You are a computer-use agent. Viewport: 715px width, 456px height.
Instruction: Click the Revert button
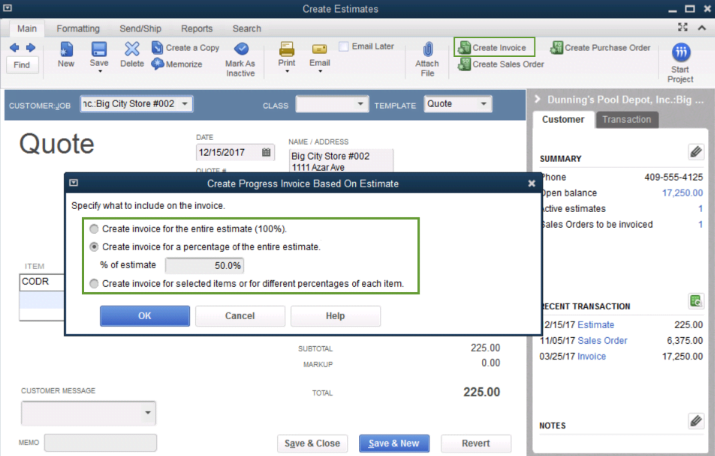[x=476, y=443]
